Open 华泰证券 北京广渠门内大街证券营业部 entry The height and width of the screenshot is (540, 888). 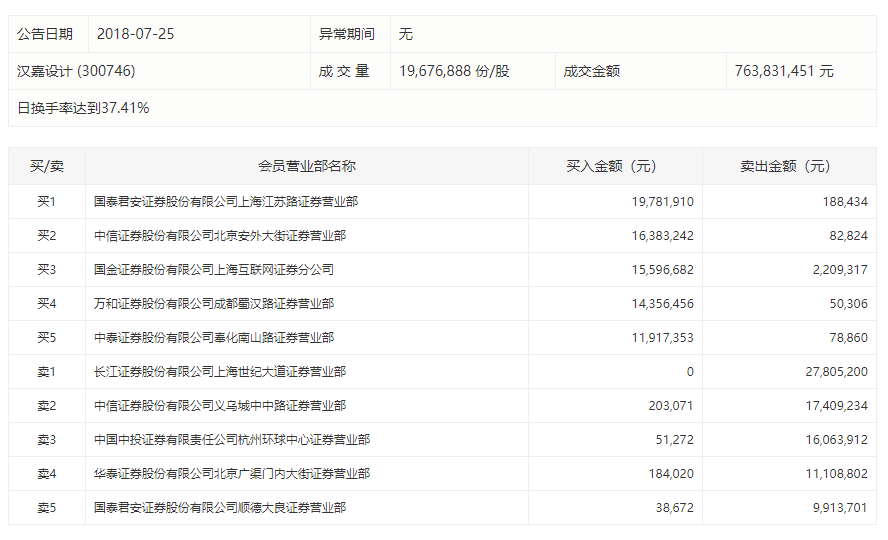point(232,474)
